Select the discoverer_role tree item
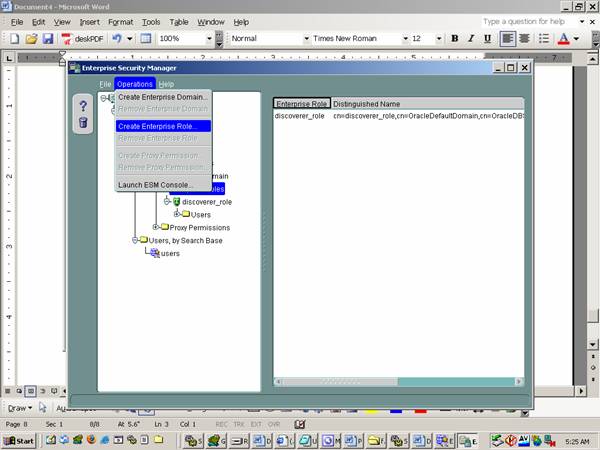This screenshot has width=600, height=450. pyautogui.click(x=207, y=201)
